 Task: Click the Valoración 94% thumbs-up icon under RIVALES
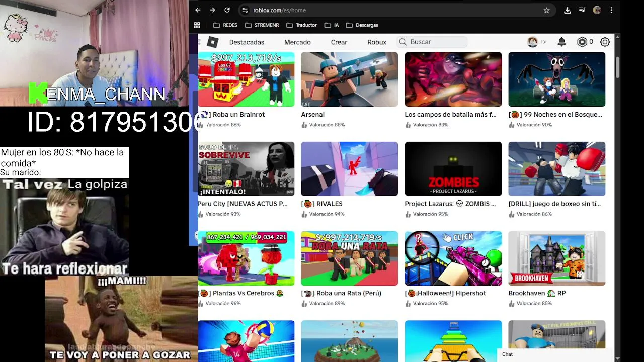[304, 214]
